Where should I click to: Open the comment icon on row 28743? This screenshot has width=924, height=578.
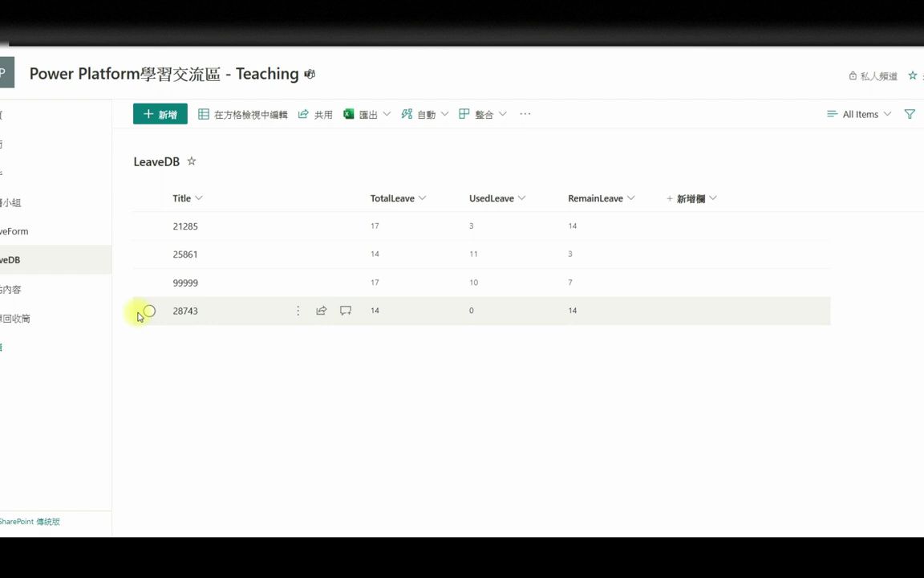(x=345, y=311)
